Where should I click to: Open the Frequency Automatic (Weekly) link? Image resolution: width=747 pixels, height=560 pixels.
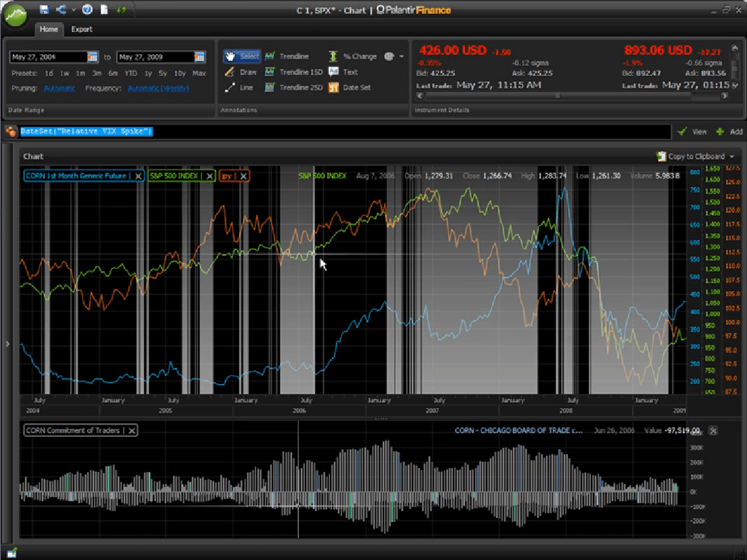(158, 88)
